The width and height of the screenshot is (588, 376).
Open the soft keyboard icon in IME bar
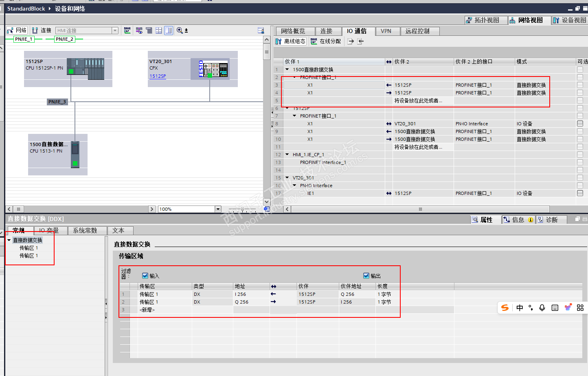(555, 308)
